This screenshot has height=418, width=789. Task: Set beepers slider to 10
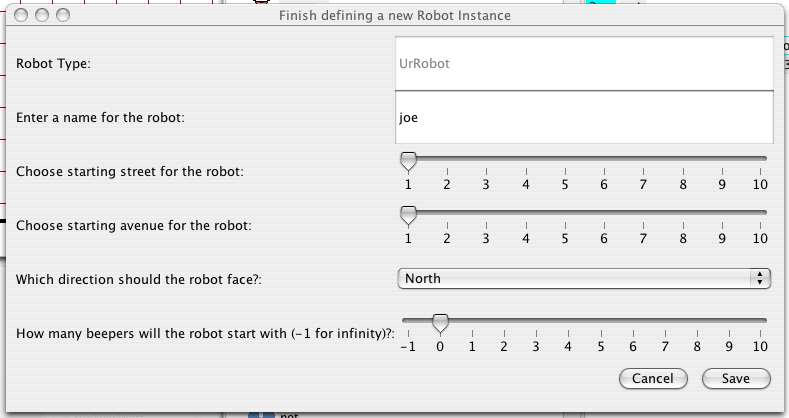760,321
